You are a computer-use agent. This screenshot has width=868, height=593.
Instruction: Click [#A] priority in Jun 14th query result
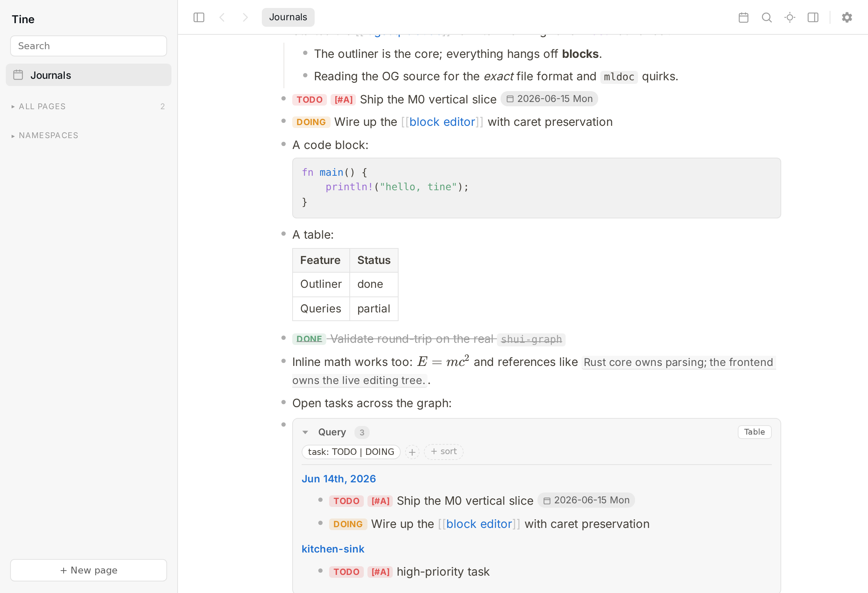pos(380,501)
